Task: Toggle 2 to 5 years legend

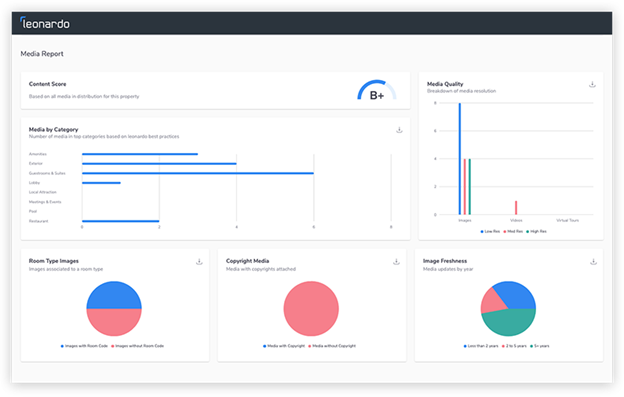Action: (x=514, y=346)
